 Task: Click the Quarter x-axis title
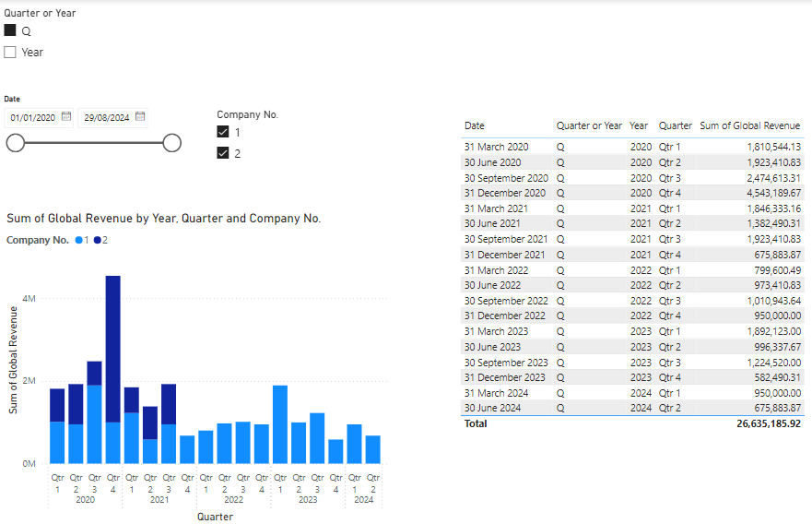click(x=215, y=517)
